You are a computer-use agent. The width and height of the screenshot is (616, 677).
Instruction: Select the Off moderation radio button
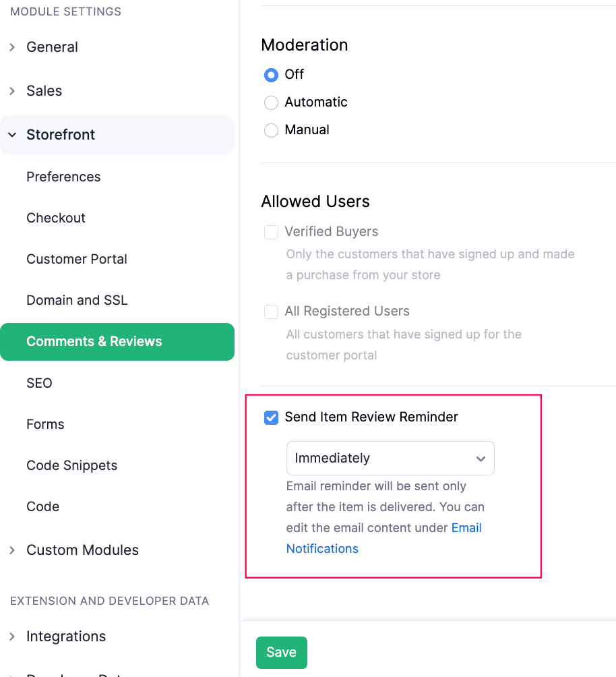(x=271, y=75)
